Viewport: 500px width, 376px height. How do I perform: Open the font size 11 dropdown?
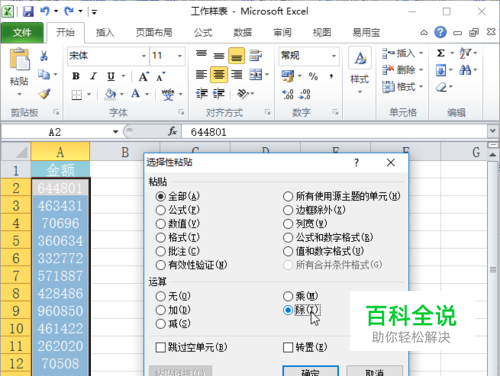click(180, 56)
